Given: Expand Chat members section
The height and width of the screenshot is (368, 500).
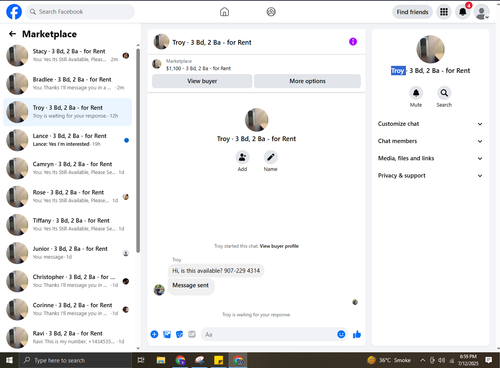Looking at the screenshot, I should [x=430, y=141].
